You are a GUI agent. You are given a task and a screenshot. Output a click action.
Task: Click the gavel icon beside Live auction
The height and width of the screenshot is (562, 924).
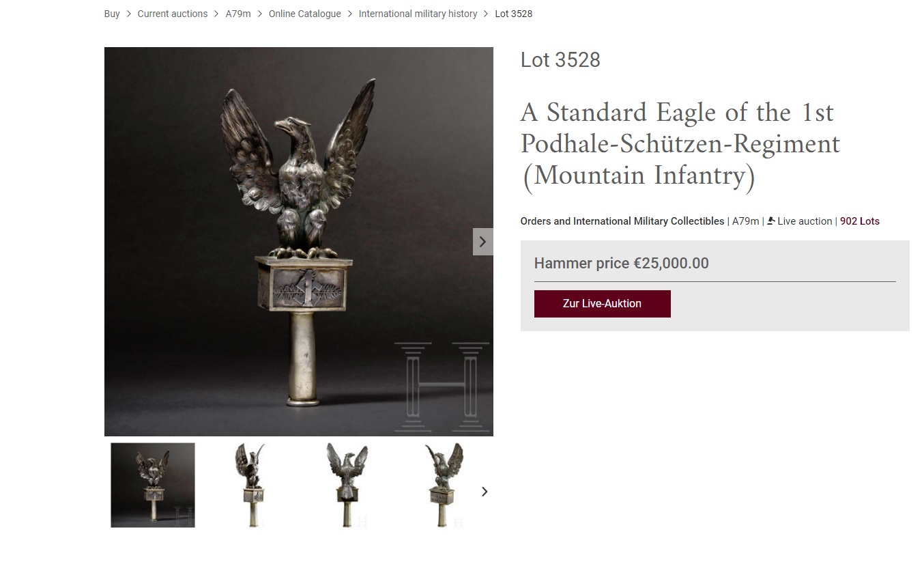coord(771,221)
